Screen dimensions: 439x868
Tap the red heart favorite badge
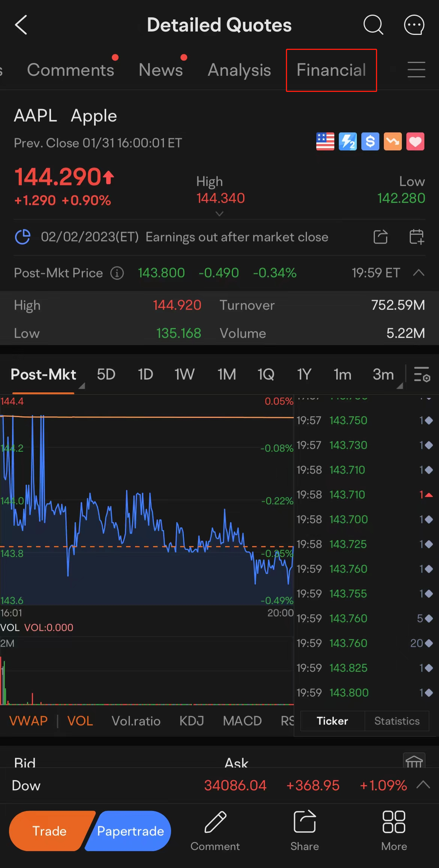coord(415,141)
